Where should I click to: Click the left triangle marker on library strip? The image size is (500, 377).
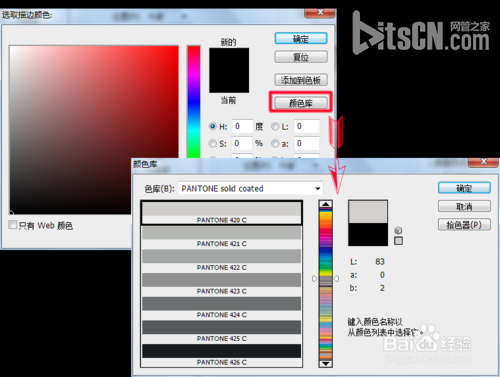coord(314,278)
